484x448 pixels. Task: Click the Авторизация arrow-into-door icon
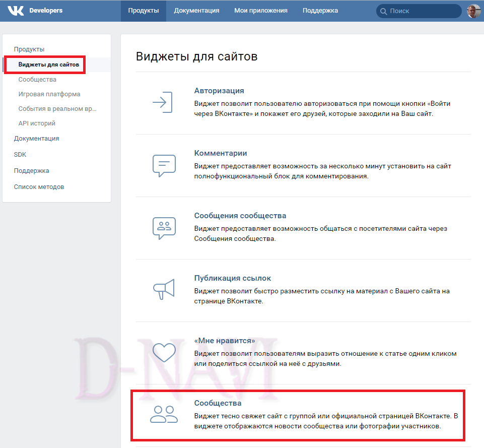click(163, 102)
